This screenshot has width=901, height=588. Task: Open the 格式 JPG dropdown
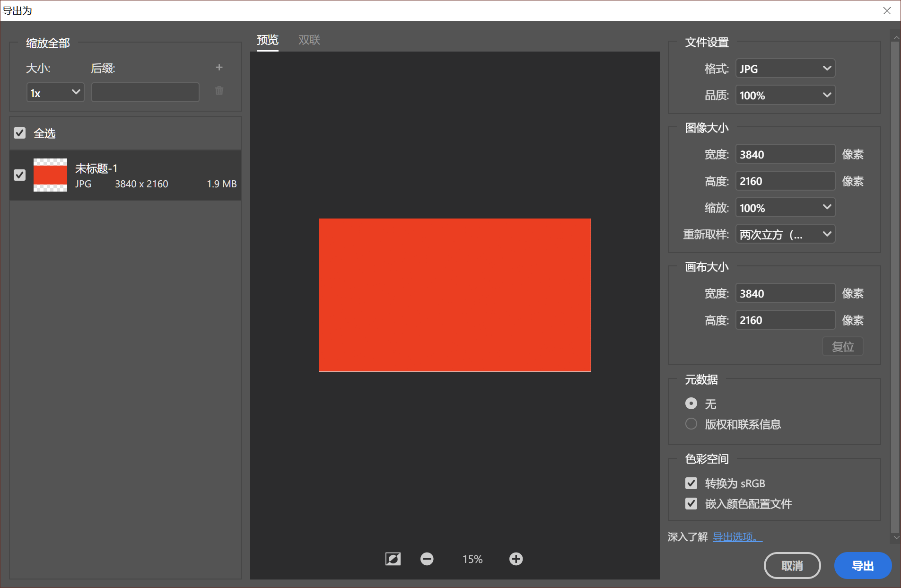(785, 69)
